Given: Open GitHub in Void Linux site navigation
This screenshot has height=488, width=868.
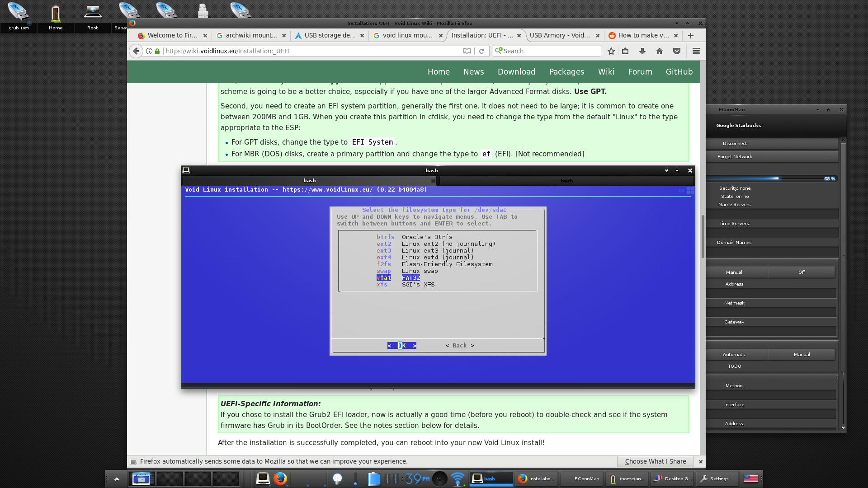Looking at the screenshot, I should click(x=679, y=72).
